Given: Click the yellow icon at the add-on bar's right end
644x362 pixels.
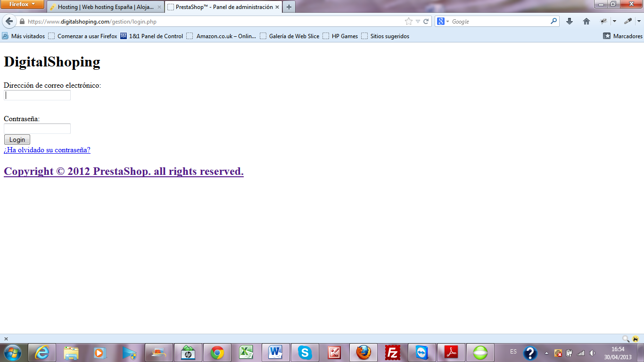Looking at the screenshot, I should tap(636, 338).
